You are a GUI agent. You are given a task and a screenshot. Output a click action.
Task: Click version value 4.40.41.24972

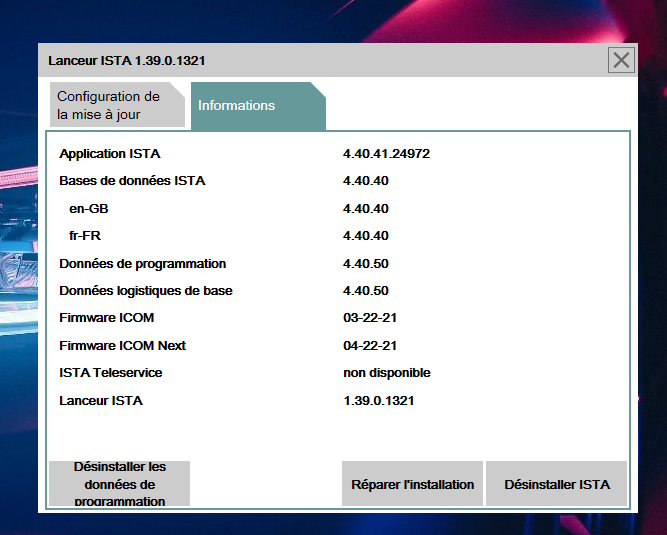click(x=386, y=154)
